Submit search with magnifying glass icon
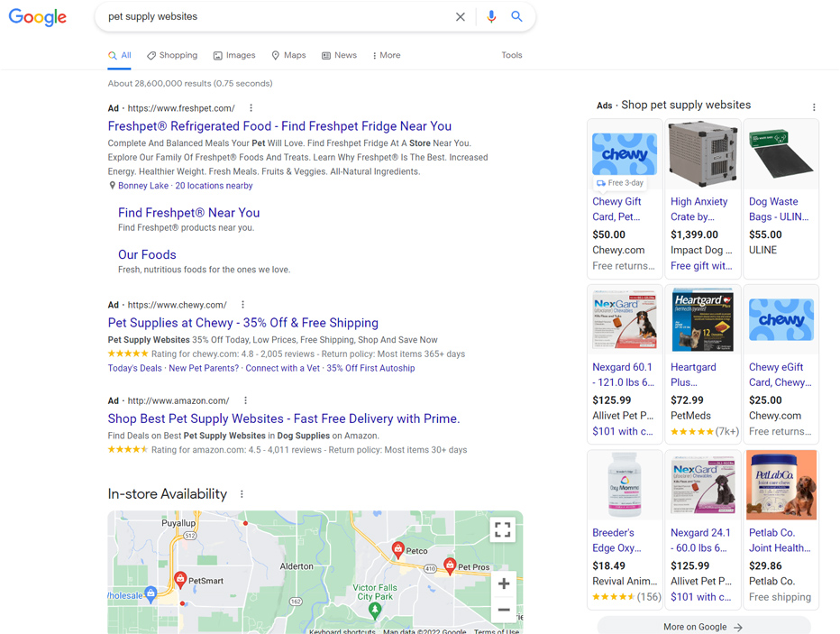840x634 pixels. point(516,16)
